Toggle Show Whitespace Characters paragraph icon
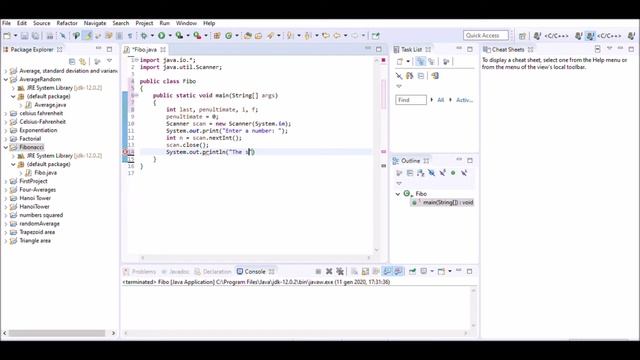The height and width of the screenshot is (360, 640). click(130, 36)
